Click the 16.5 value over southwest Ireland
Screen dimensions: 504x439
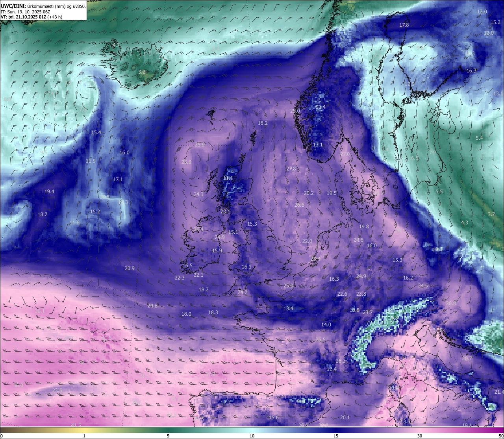pos(187,265)
